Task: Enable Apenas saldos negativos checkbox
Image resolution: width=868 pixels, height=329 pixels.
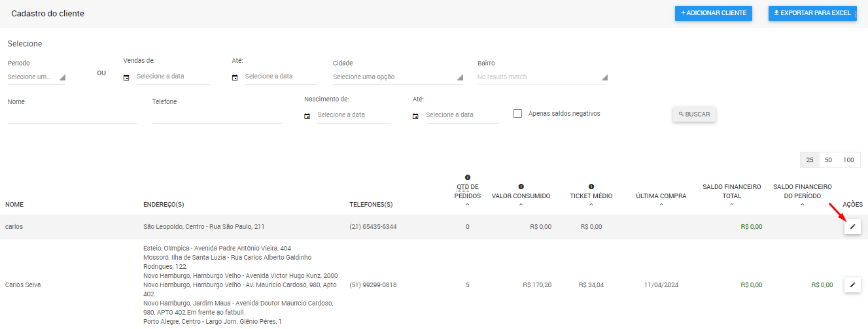Action: (x=518, y=114)
